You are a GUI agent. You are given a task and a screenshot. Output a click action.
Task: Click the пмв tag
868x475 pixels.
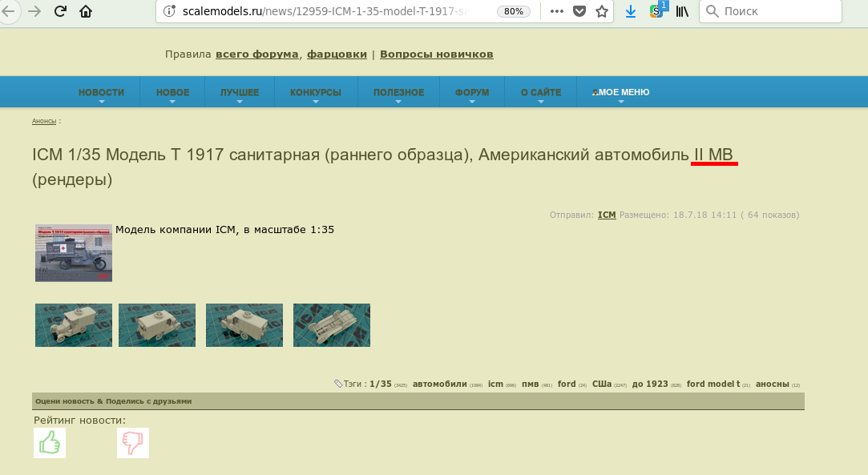coord(530,384)
